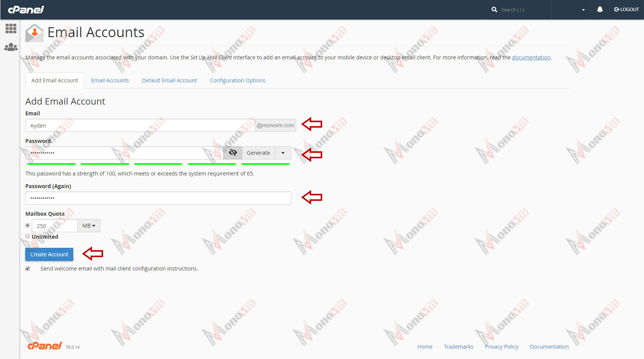Open the documentation link

coord(531,57)
